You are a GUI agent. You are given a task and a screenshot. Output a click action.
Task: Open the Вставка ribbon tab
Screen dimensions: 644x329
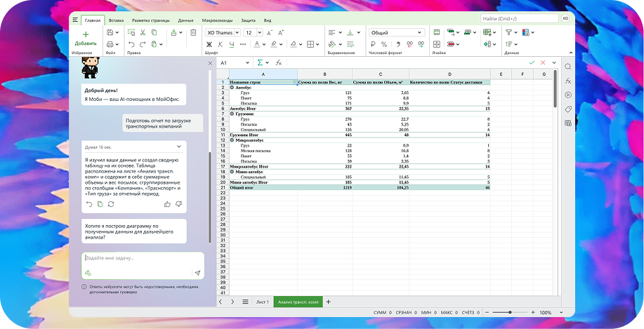coord(117,20)
